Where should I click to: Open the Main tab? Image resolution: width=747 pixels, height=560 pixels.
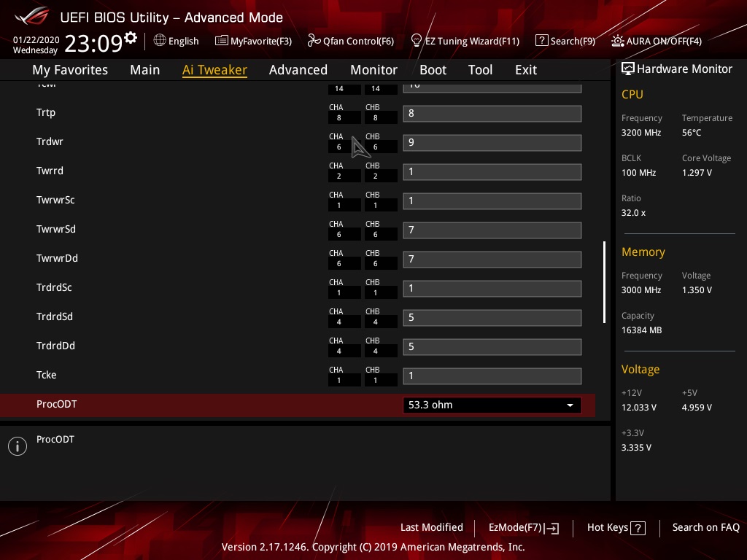[x=145, y=70]
